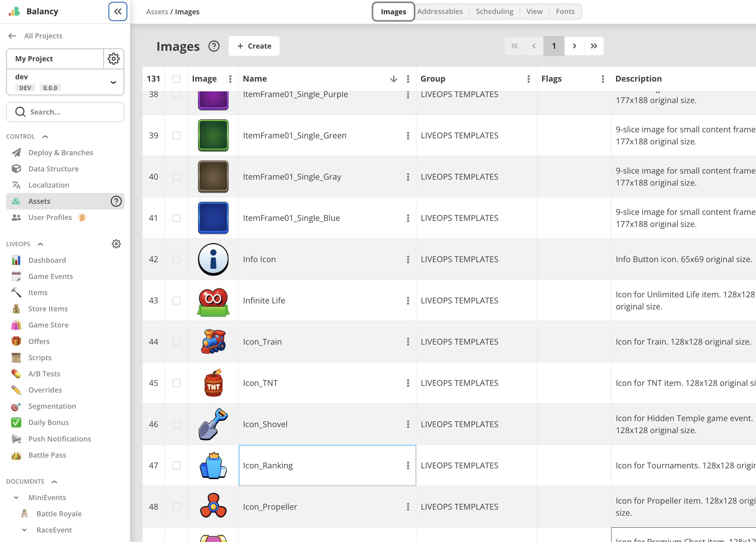The height and width of the screenshot is (542, 756).
Task: Go to the Dashboard under LiveOps
Action: click(47, 260)
